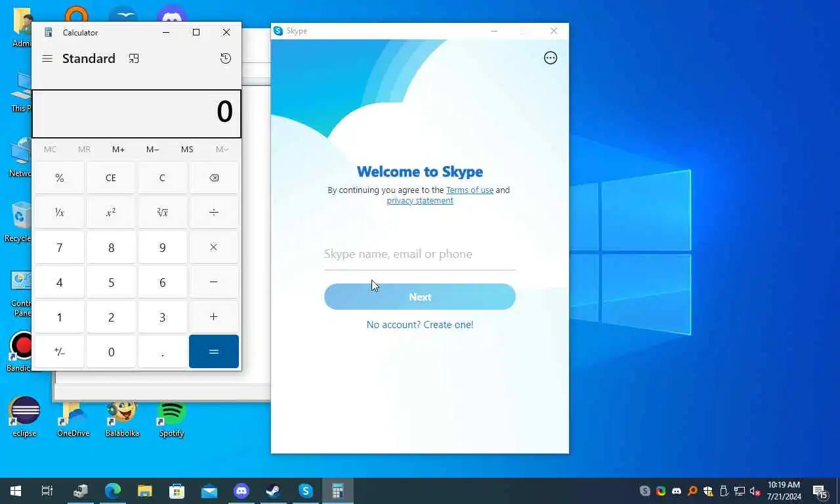Open the Terms of use link
840x504 pixels.
pyautogui.click(x=470, y=190)
